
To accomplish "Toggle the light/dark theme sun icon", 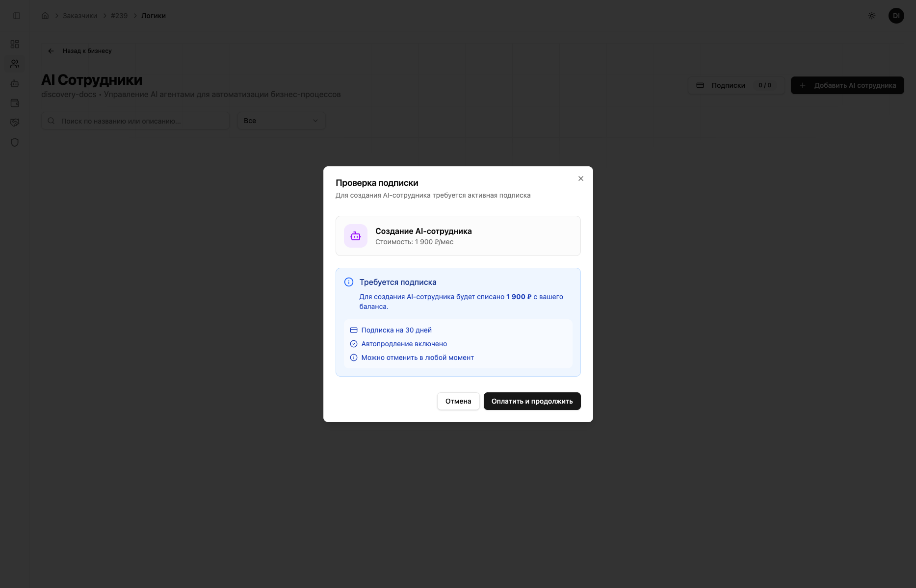I will coord(871,16).
